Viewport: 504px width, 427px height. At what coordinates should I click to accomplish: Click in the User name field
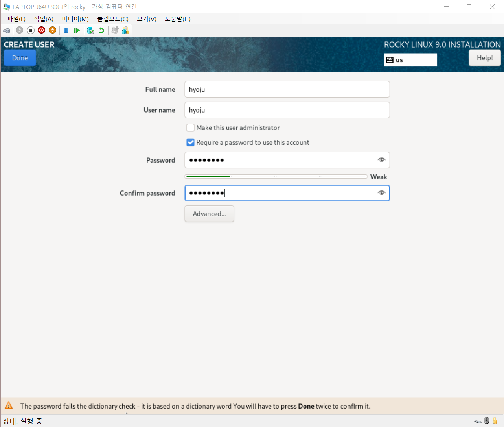coord(287,110)
